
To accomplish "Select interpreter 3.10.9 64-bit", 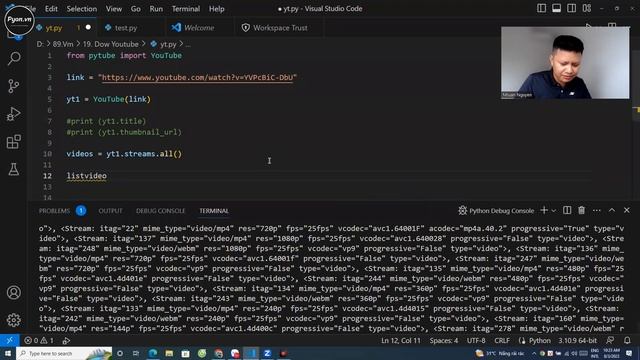I will click(578, 340).
